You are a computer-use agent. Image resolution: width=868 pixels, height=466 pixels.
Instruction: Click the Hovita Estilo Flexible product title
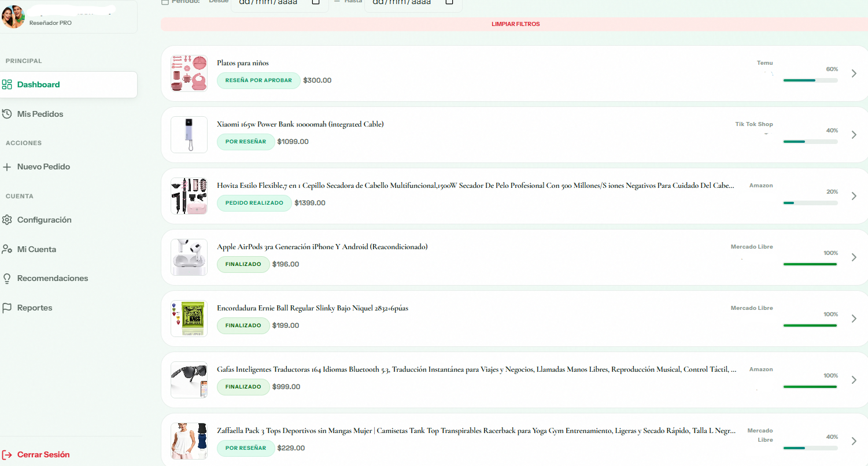click(x=476, y=186)
